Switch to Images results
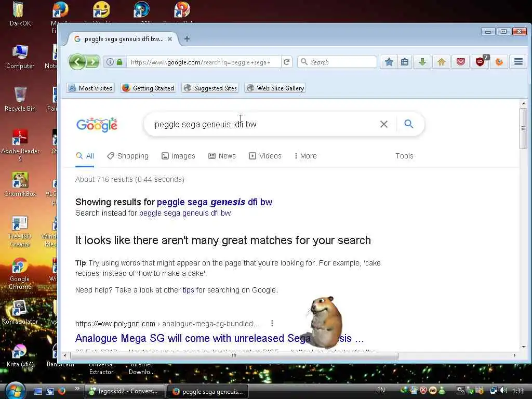532x399 pixels. tap(178, 156)
